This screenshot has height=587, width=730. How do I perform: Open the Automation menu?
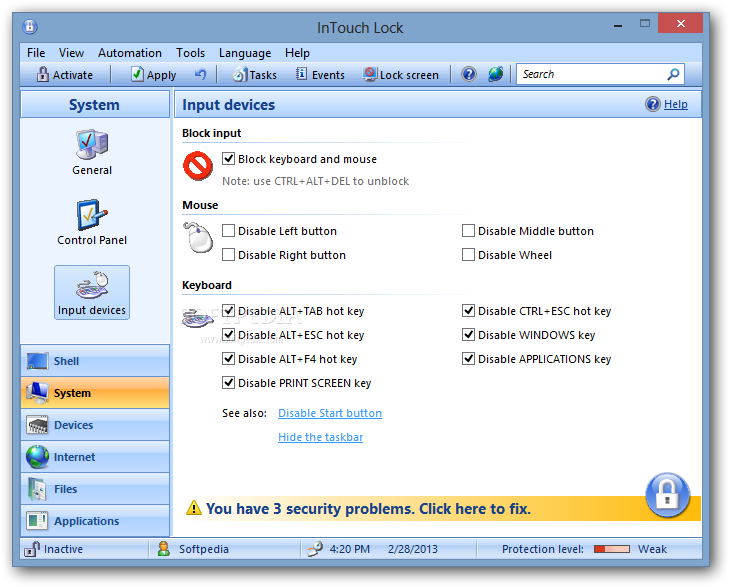pos(130,53)
